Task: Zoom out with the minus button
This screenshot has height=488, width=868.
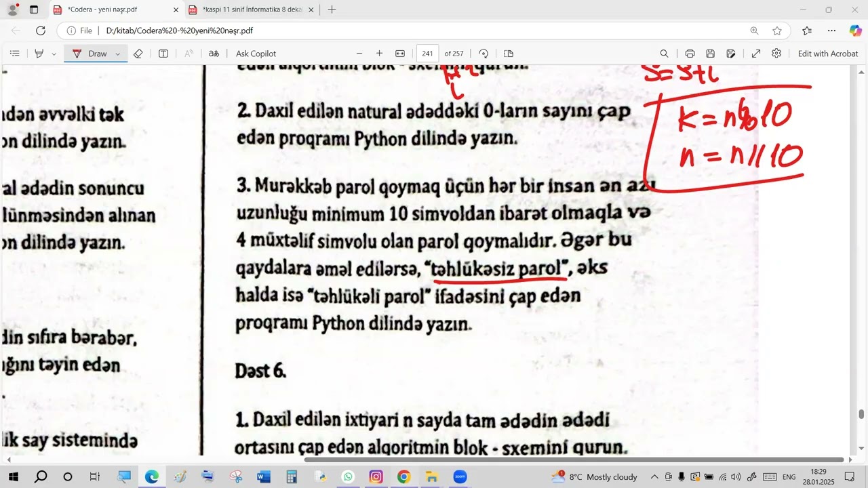Action: (359, 54)
